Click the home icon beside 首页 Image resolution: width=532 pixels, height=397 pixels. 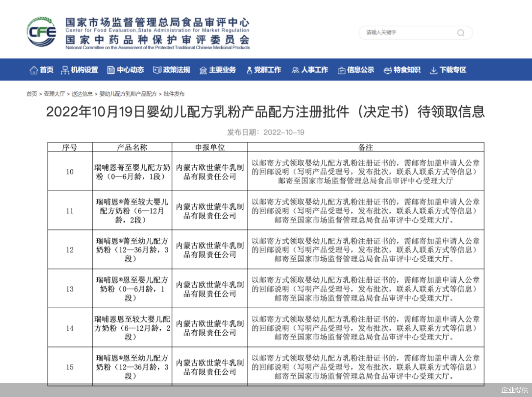pyautogui.click(x=33, y=70)
